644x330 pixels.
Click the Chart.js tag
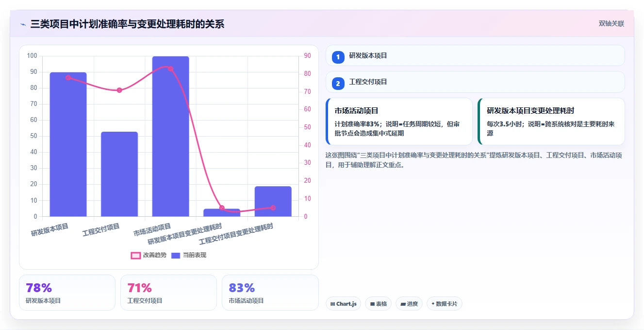(343, 304)
